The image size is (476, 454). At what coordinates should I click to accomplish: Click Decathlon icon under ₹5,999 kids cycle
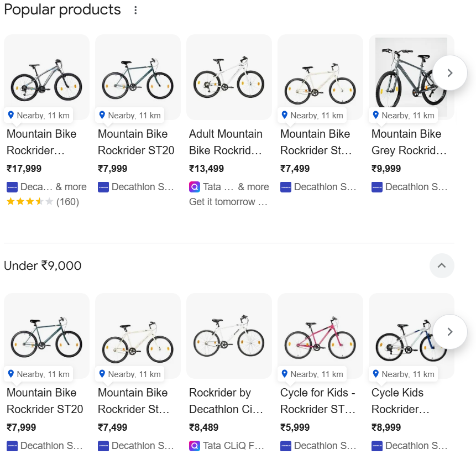tap(285, 446)
